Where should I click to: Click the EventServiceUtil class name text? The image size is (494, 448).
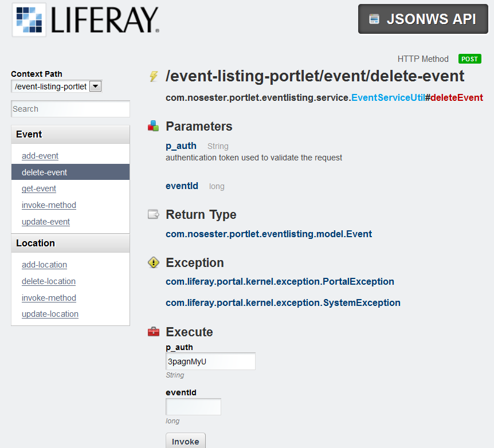[x=388, y=97]
